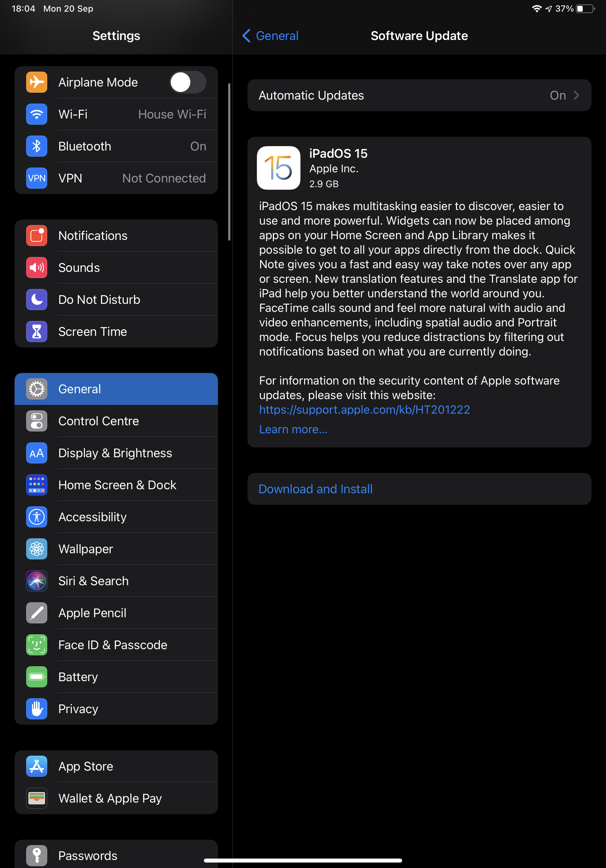Select General in the Settings sidebar
Viewport: 606px width, 868px height.
116,389
